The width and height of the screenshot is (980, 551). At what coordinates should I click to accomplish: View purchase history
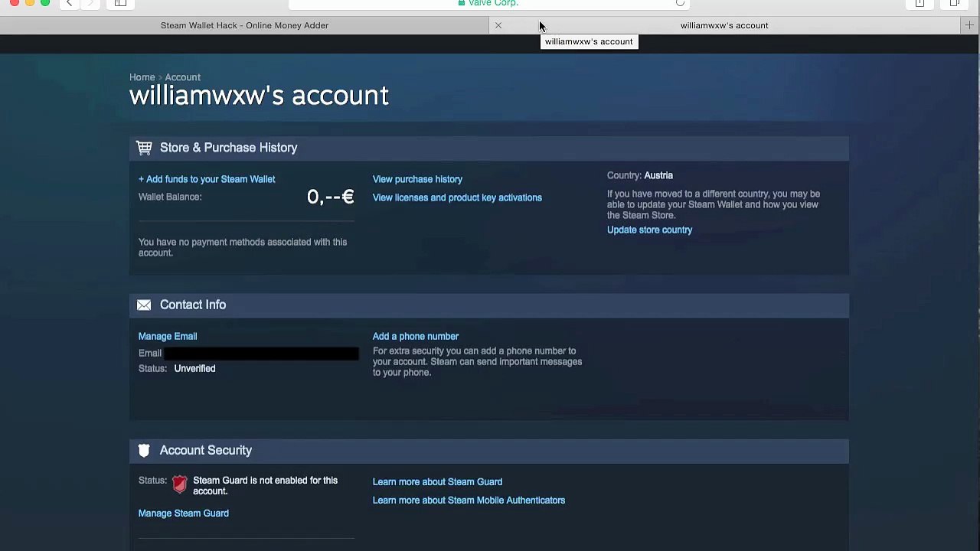point(417,179)
